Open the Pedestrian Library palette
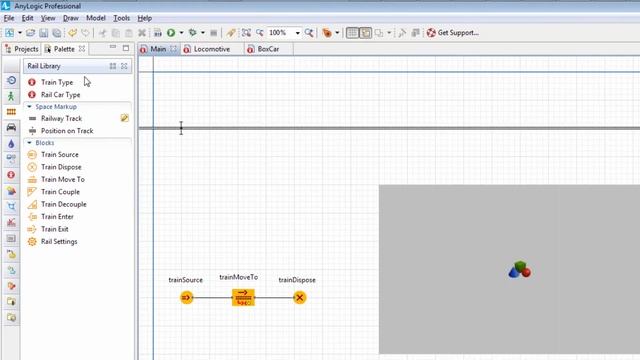 [11, 96]
